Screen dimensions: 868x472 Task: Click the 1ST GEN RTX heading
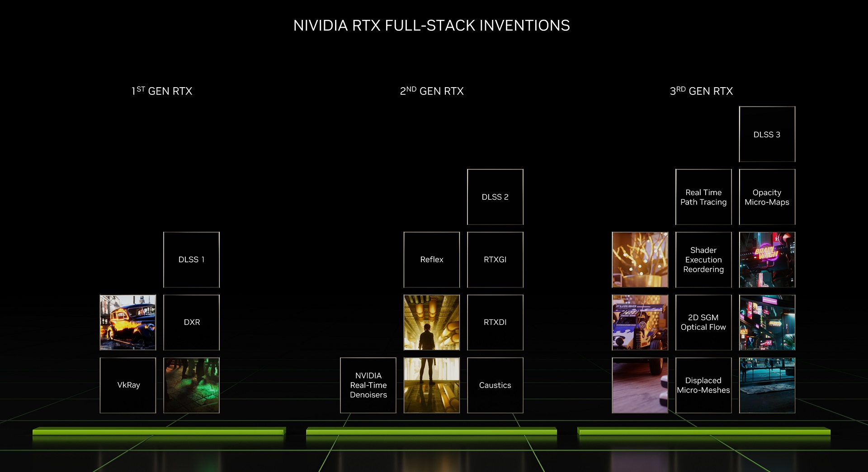tap(162, 91)
